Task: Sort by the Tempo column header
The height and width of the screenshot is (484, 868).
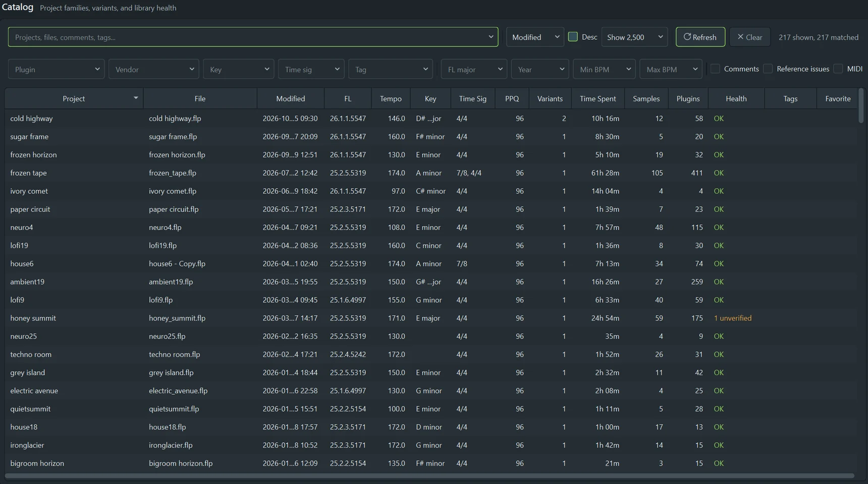Action: (391, 99)
